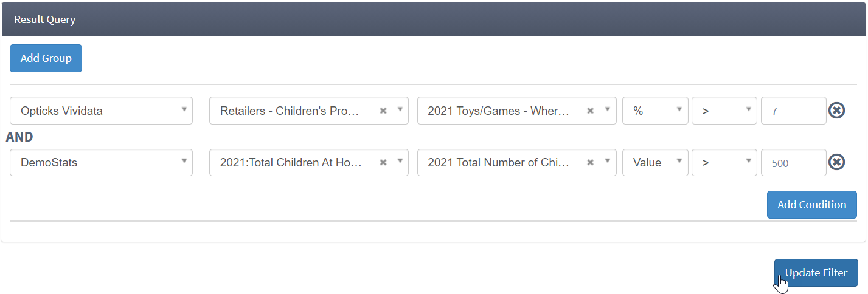
Task: Expand Retailers - Children's Products category list
Action: [x=400, y=111]
